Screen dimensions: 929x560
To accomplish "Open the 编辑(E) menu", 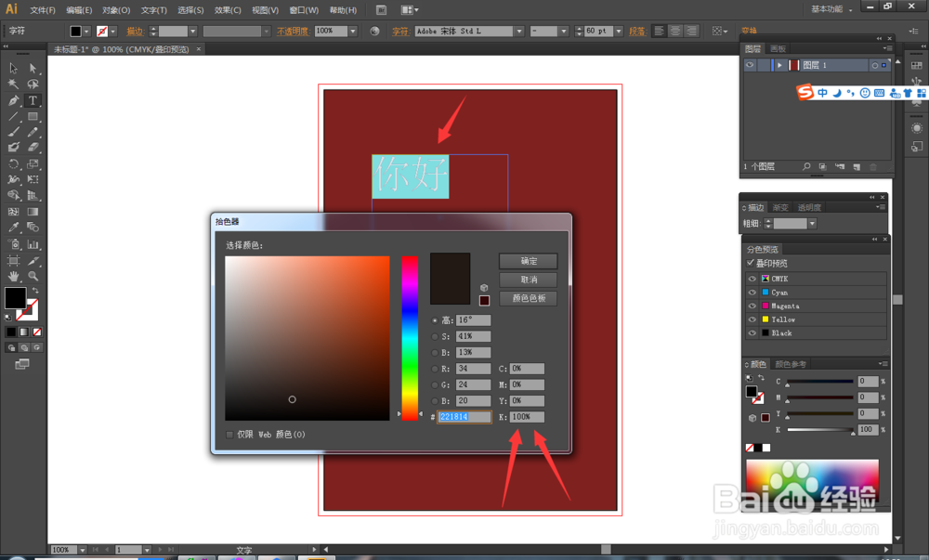I will click(x=79, y=10).
